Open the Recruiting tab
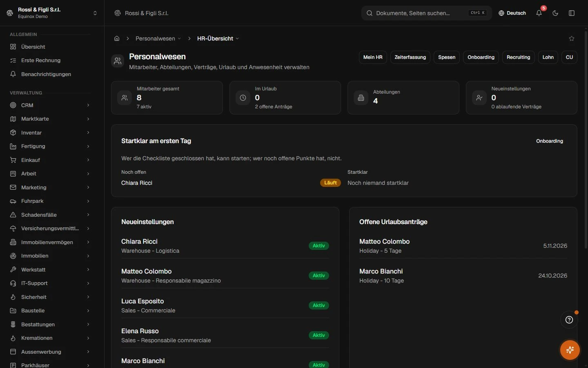Screen dimensions: 588x368 (518, 57)
